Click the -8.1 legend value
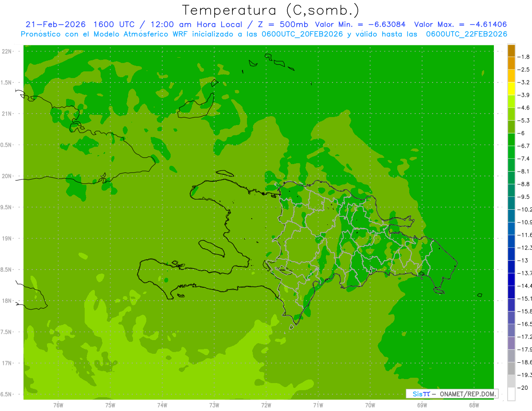532x411 pixels. tap(524, 171)
